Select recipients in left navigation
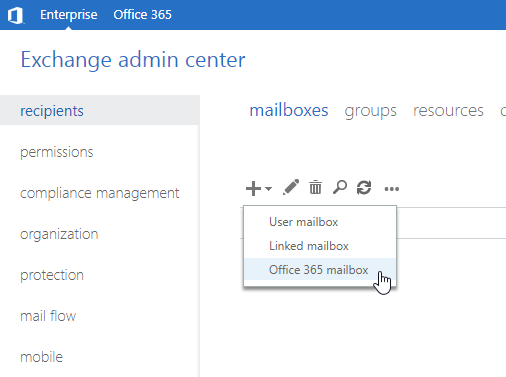 pos(100,110)
